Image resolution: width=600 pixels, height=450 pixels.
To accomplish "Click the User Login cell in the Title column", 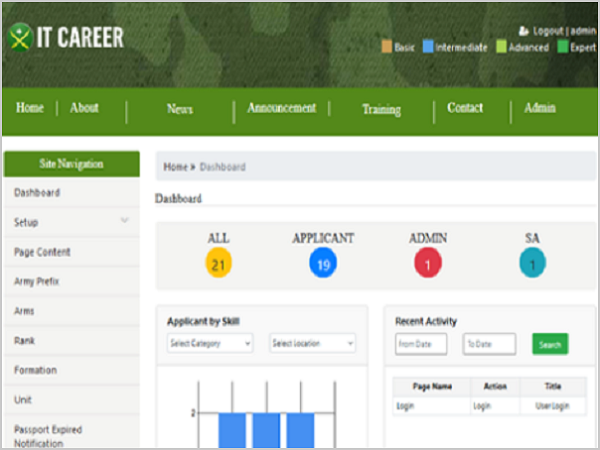I will coord(552,406).
